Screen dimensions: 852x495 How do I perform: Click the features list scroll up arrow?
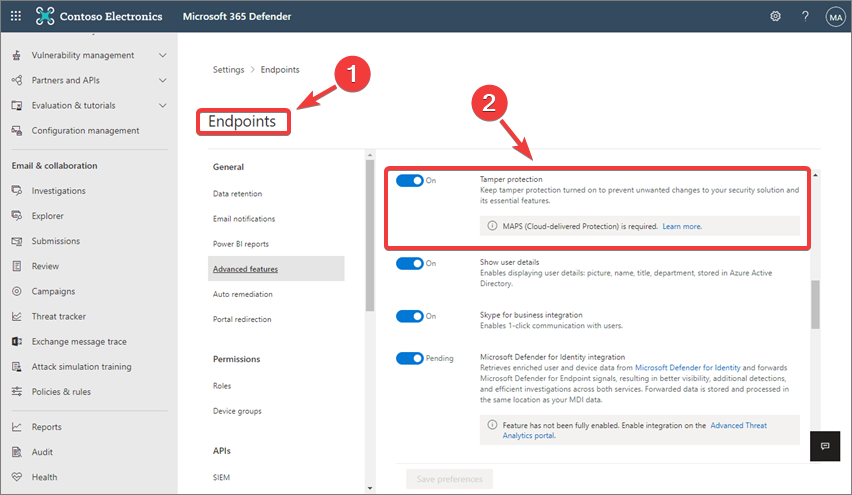tap(815, 175)
